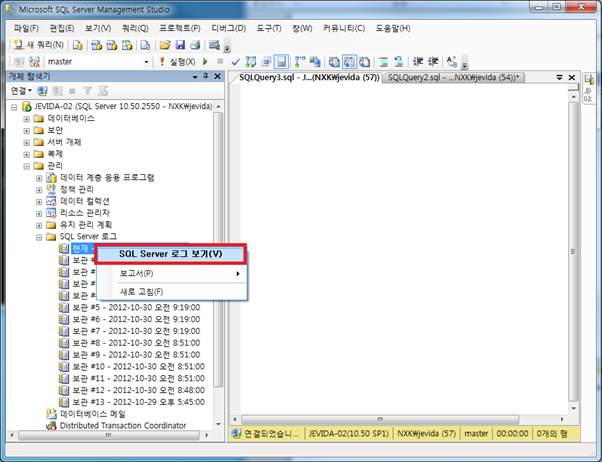This screenshot has height=462, width=602.
Task: Toggle the Results to Grid icon
Action: 349,61
